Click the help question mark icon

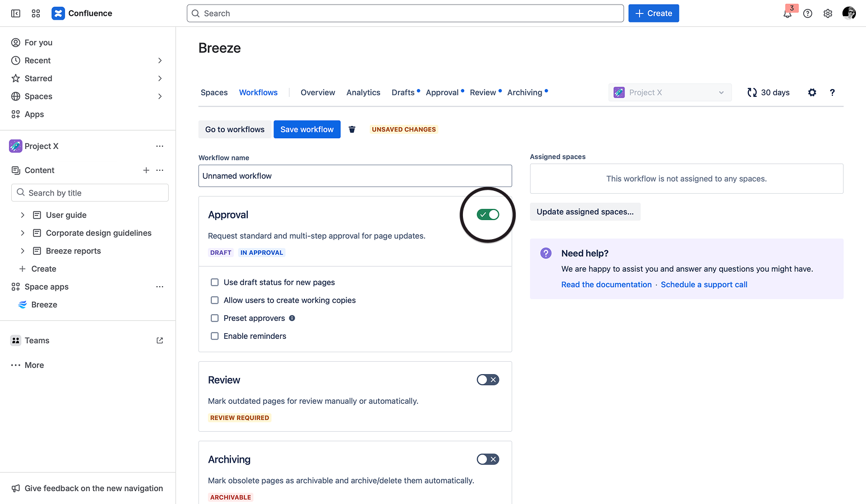click(x=808, y=13)
